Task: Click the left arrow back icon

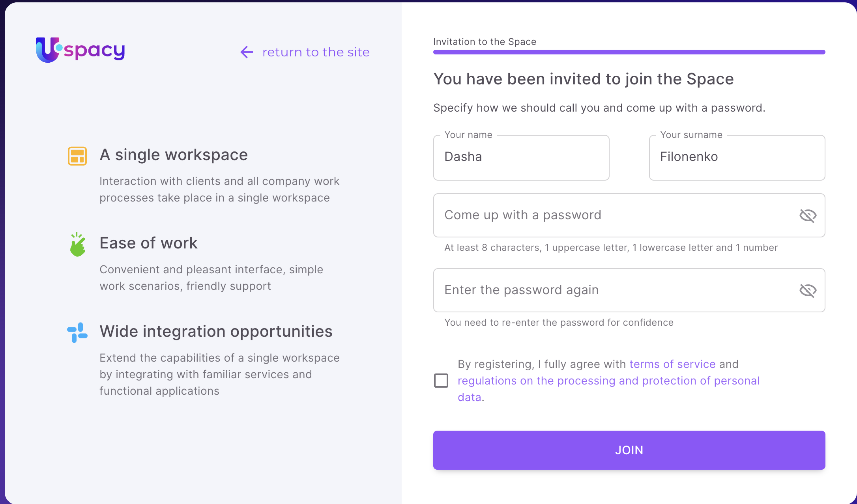Action: click(247, 52)
